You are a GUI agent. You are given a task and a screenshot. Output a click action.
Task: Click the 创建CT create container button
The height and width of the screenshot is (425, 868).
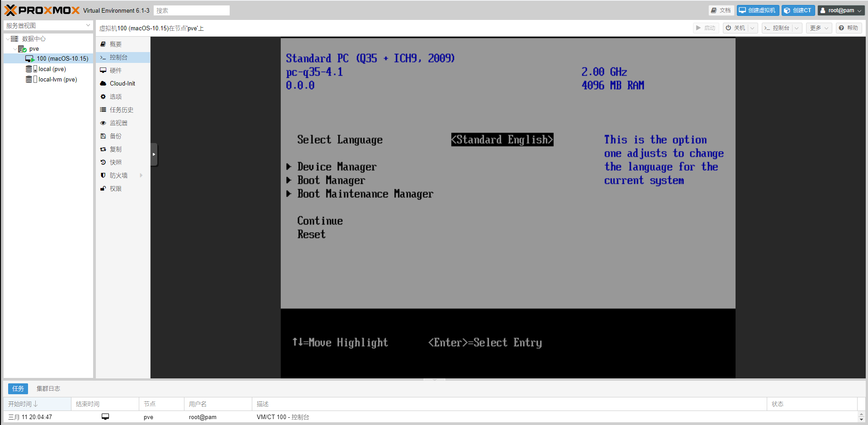(x=798, y=10)
